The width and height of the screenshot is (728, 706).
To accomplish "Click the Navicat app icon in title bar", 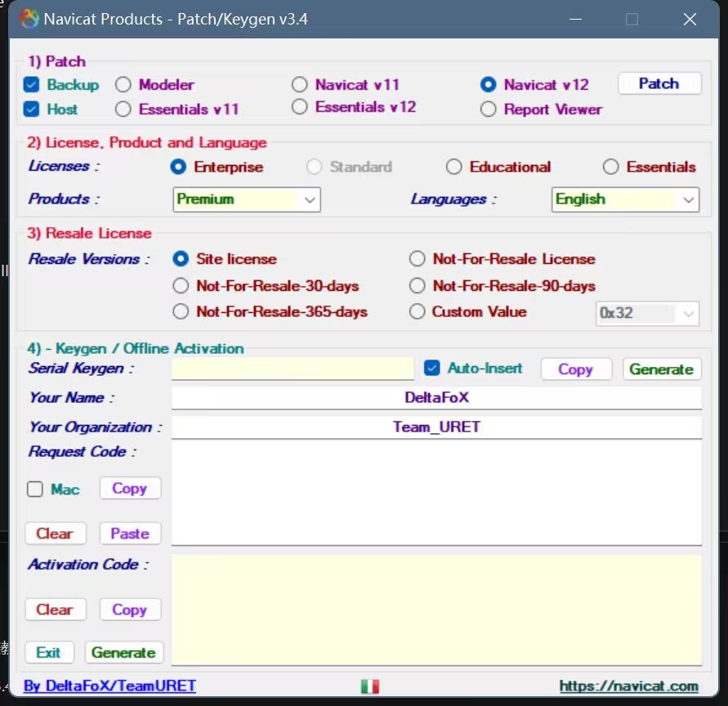I will (x=29, y=19).
